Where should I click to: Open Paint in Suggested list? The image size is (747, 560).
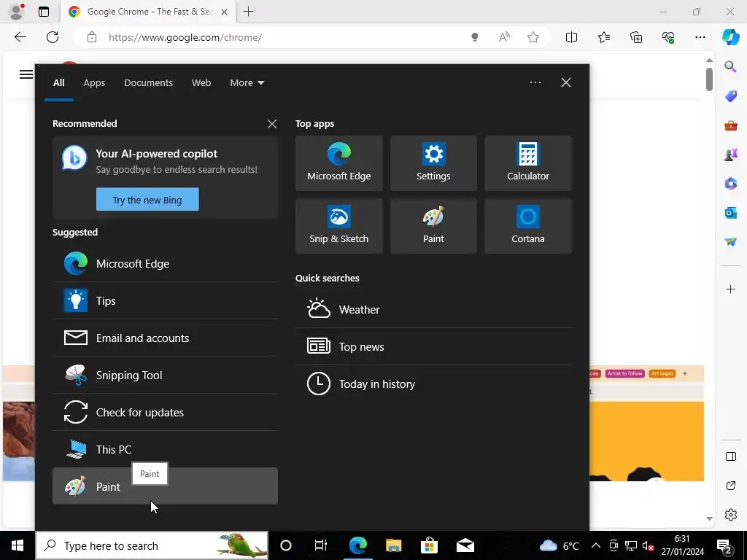click(165, 486)
